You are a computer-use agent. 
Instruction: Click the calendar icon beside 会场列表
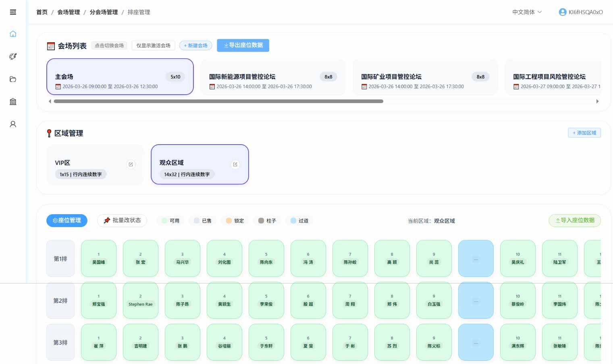point(51,46)
